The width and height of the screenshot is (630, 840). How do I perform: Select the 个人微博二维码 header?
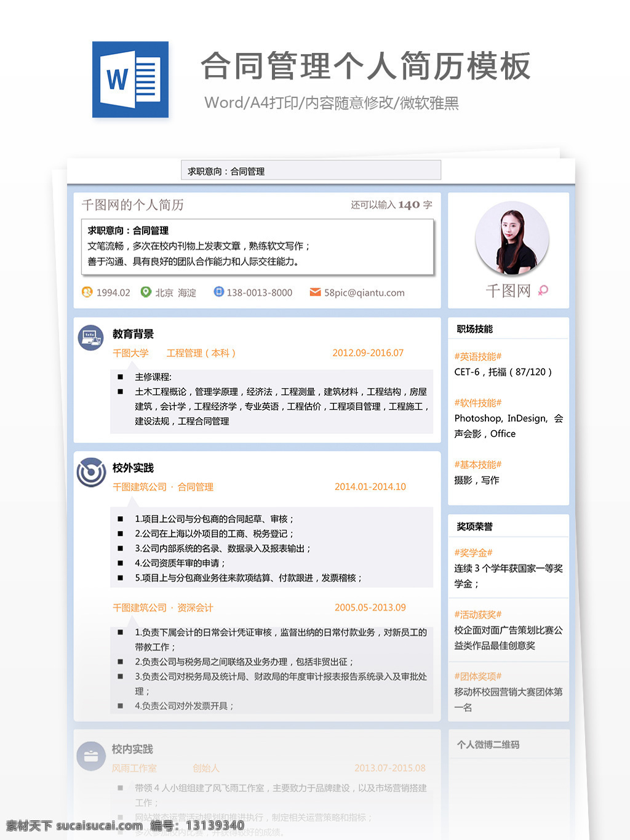tap(488, 745)
